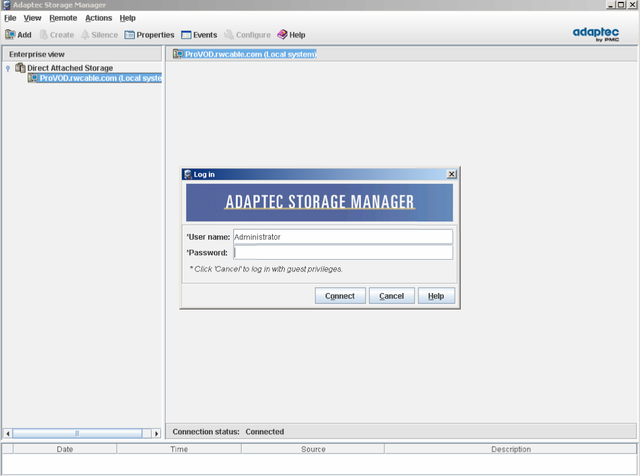Open the Actions menu
The height and width of the screenshot is (476, 640).
click(98, 18)
